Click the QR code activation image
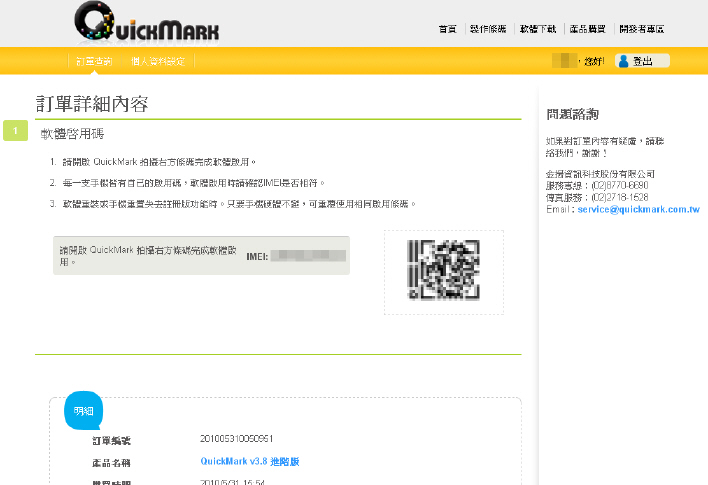The width and height of the screenshot is (708, 485). 443,271
